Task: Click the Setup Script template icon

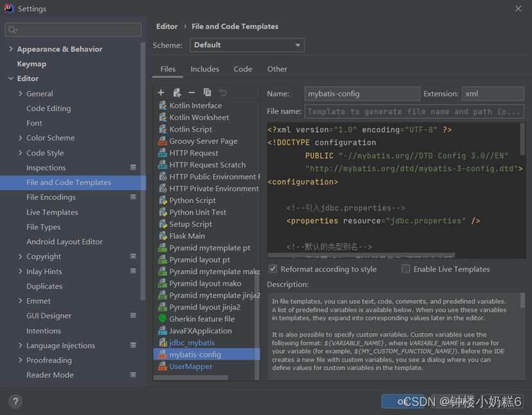Action: click(163, 224)
